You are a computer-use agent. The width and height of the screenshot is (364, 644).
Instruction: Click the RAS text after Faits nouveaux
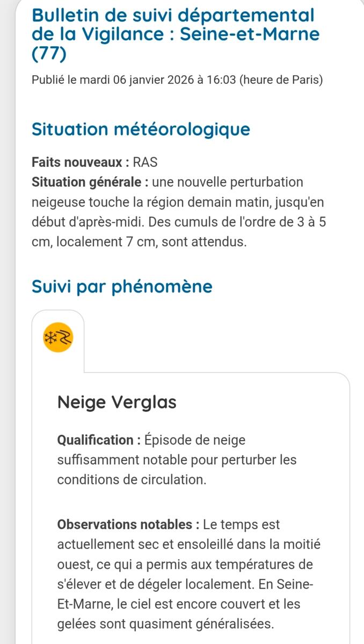[x=145, y=162]
